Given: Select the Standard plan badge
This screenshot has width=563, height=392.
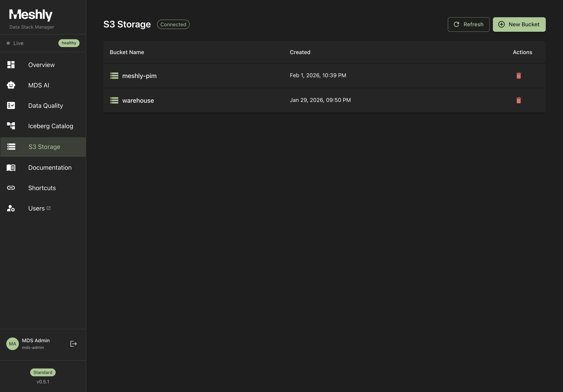Looking at the screenshot, I should click(x=43, y=372).
